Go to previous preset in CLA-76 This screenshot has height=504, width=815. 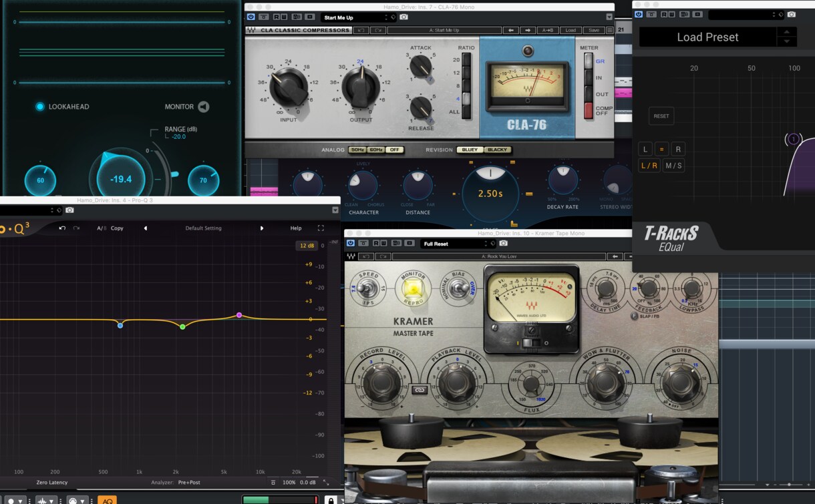tap(511, 31)
